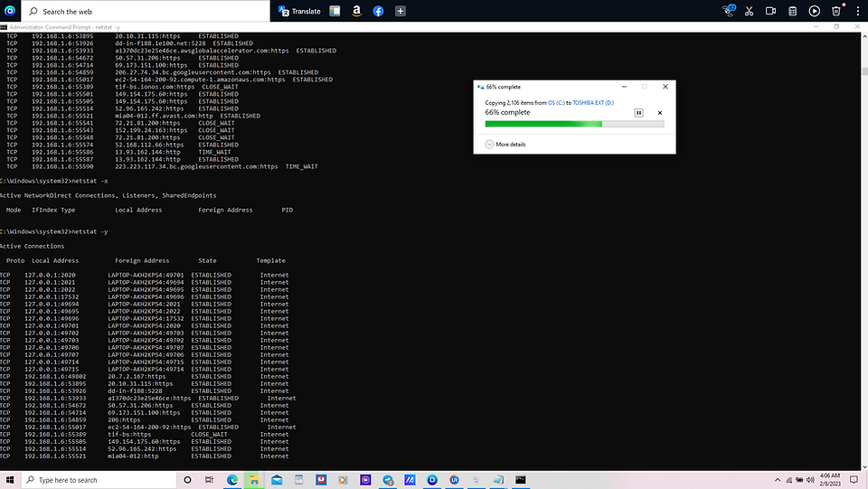Open the Translate shortcut
Image resolution: width=868 pixels, height=489 pixels.
pos(299,11)
